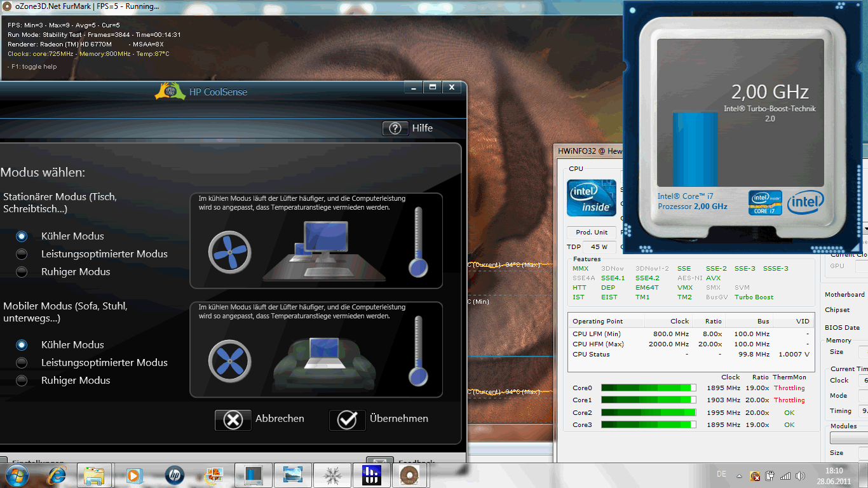Click the HWiNFO32 window title bar
This screenshot has width=868, height=488.
pos(589,151)
